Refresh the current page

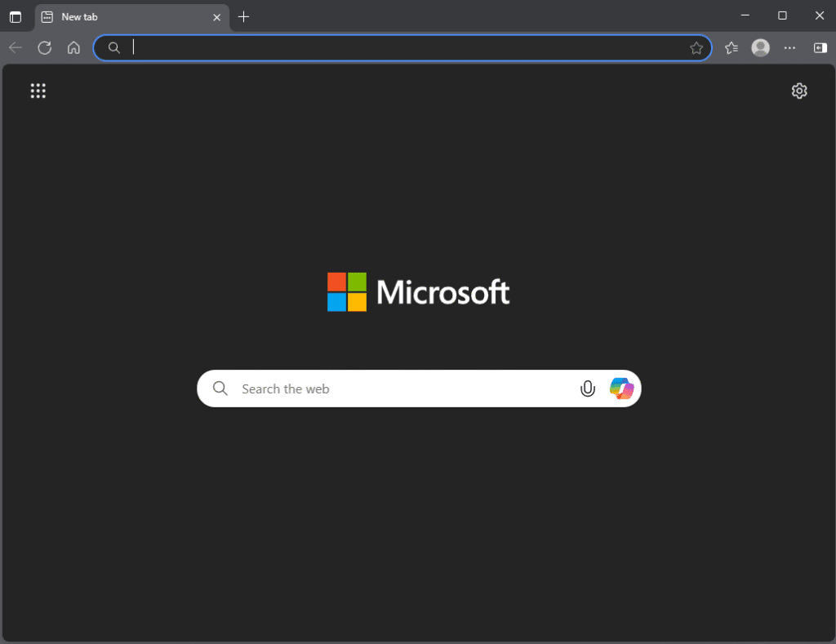[x=45, y=48]
